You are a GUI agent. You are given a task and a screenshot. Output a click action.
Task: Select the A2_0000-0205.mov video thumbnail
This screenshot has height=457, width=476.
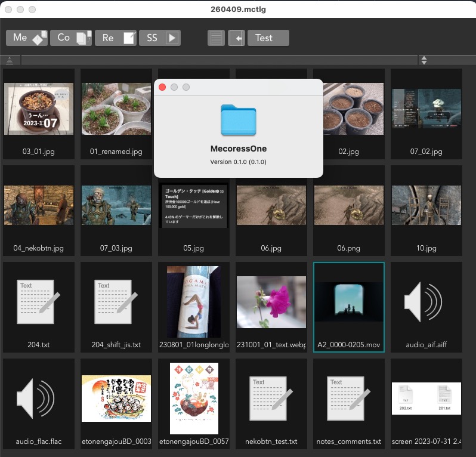coord(349,302)
